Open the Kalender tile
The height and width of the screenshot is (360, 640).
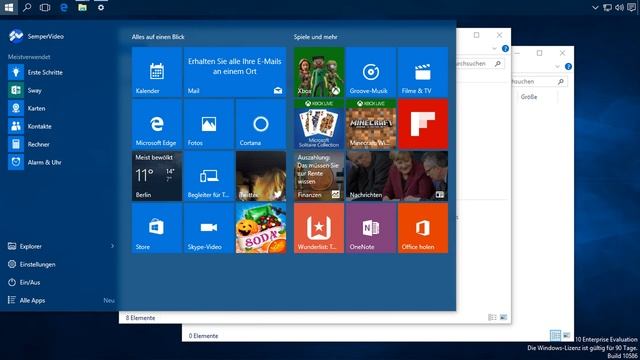coord(157,72)
